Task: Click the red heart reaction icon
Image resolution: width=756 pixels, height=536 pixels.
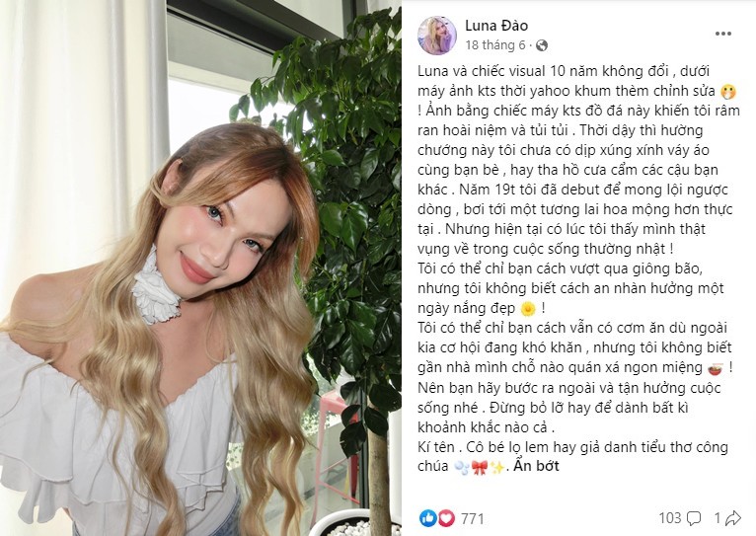Action: 445,518
